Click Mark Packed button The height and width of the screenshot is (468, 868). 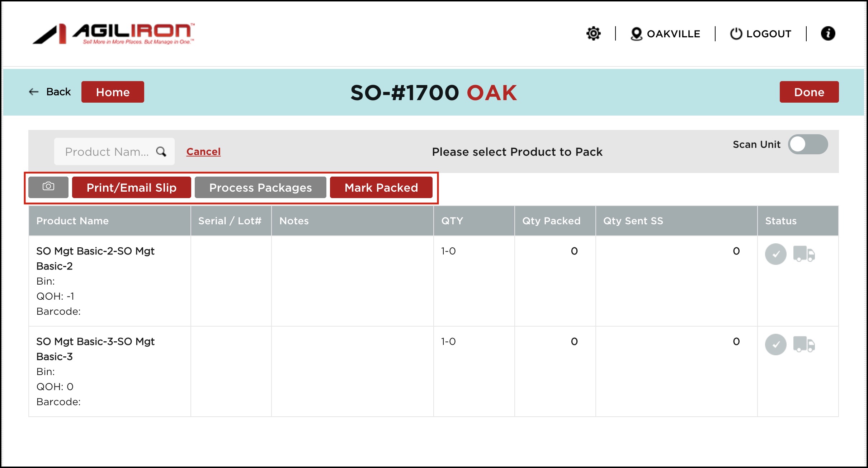click(x=381, y=187)
